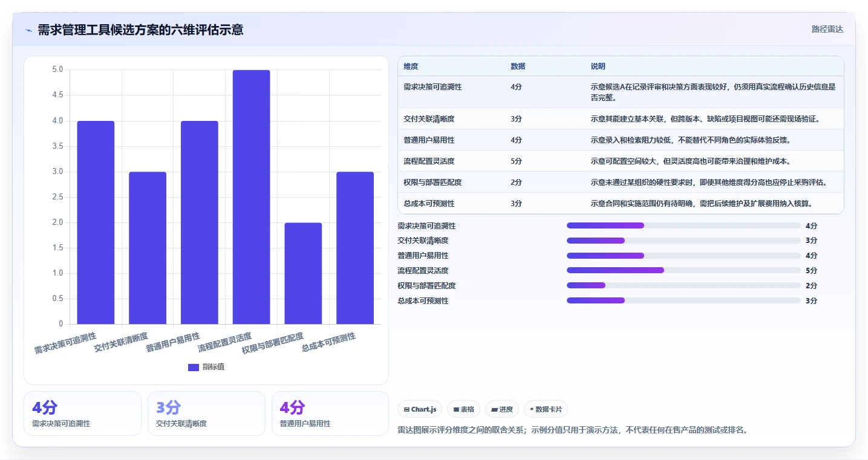Click the 需求决策可追溯性 progress bar
This screenshot has height=460, width=868.
(x=684, y=225)
